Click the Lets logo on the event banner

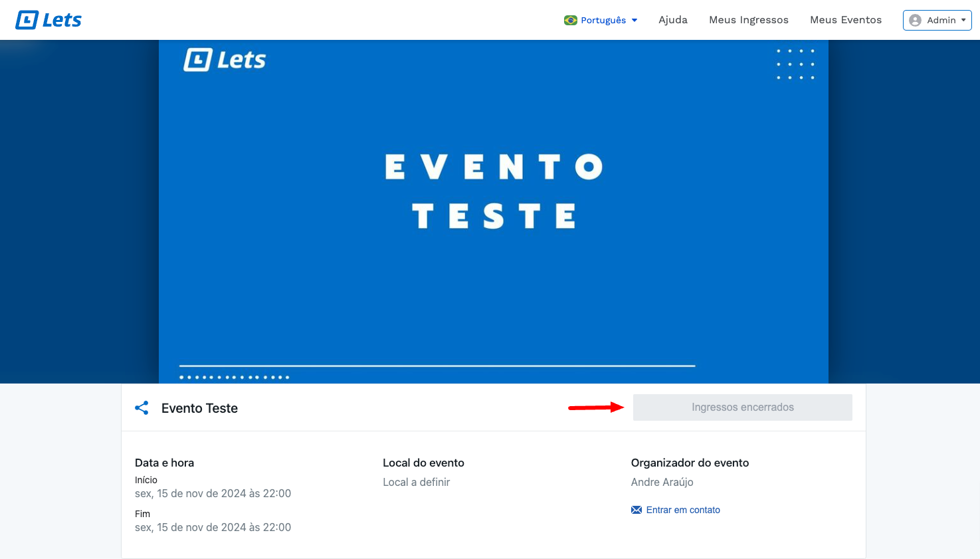tap(225, 60)
